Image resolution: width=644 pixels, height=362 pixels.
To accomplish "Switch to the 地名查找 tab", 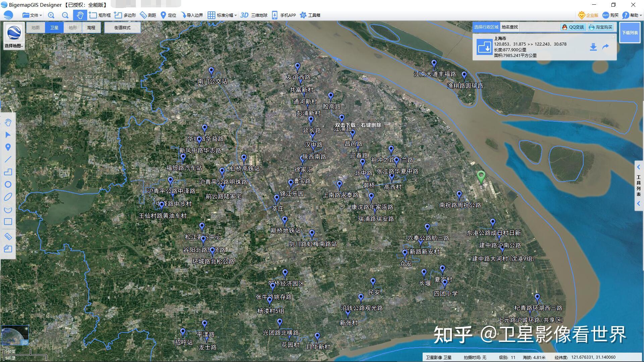I will (x=509, y=27).
